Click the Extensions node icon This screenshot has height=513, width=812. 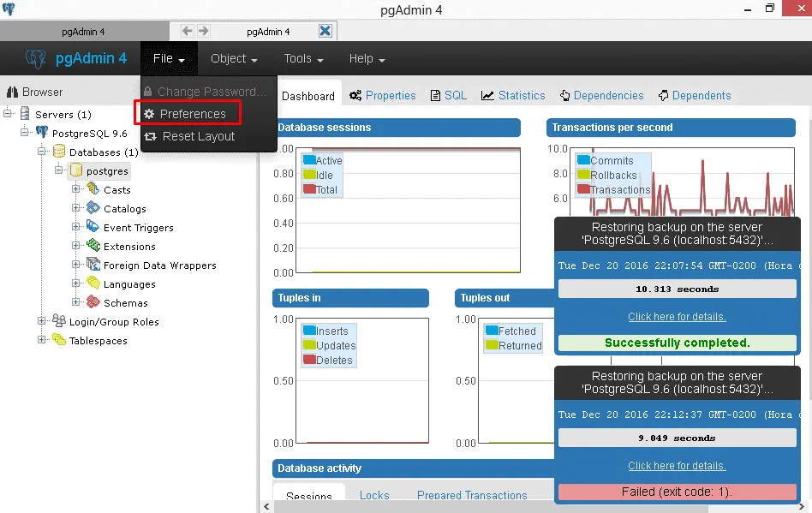point(93,246)
